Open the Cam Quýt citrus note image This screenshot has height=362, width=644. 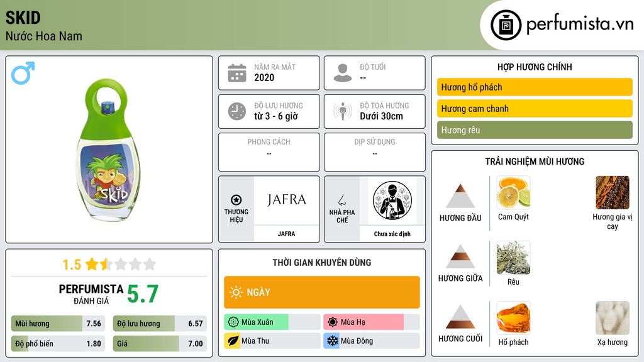pyautogui.click(x=513, y=192)
